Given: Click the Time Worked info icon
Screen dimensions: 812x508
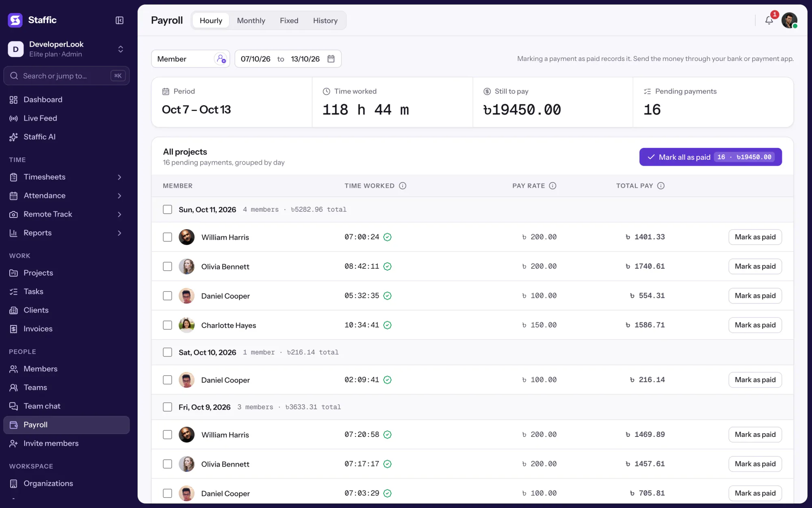Looking at the screenshot, I should [402, 186].
